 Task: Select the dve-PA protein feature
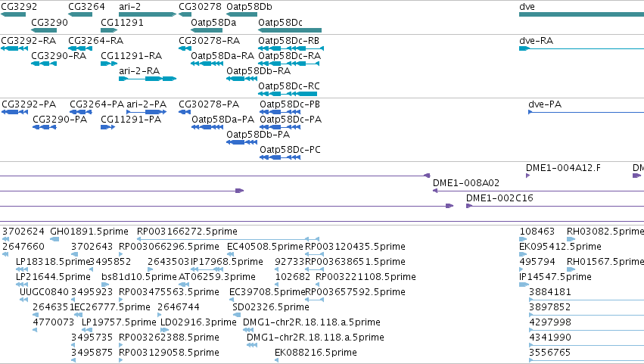coord(586,112)
